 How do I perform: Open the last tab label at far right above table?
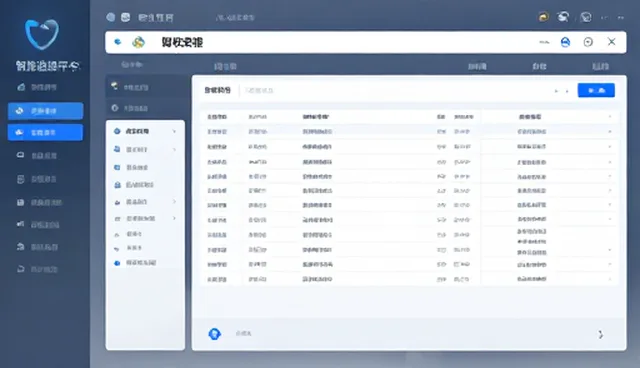click(x=600, y=66)
